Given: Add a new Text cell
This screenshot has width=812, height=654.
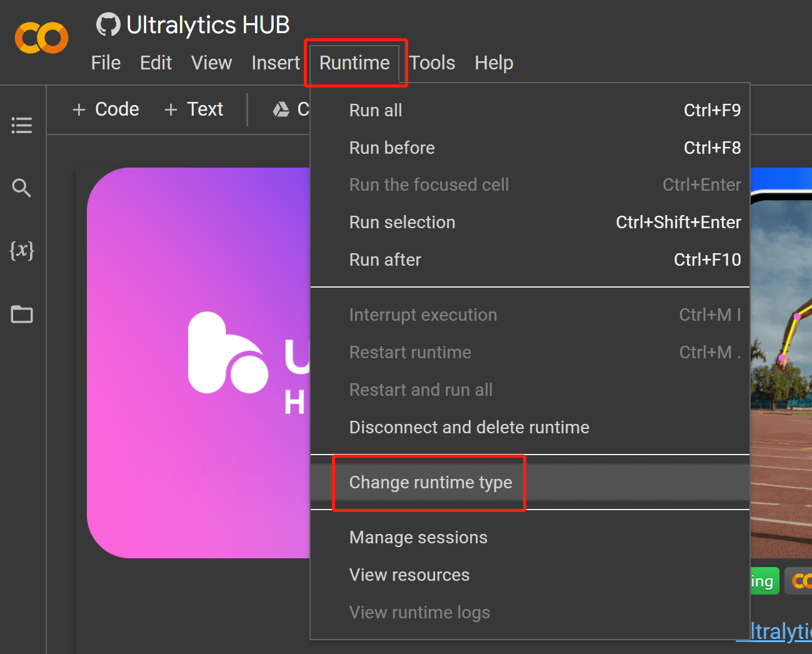Looking at the screenshot, I should (194, 109).
